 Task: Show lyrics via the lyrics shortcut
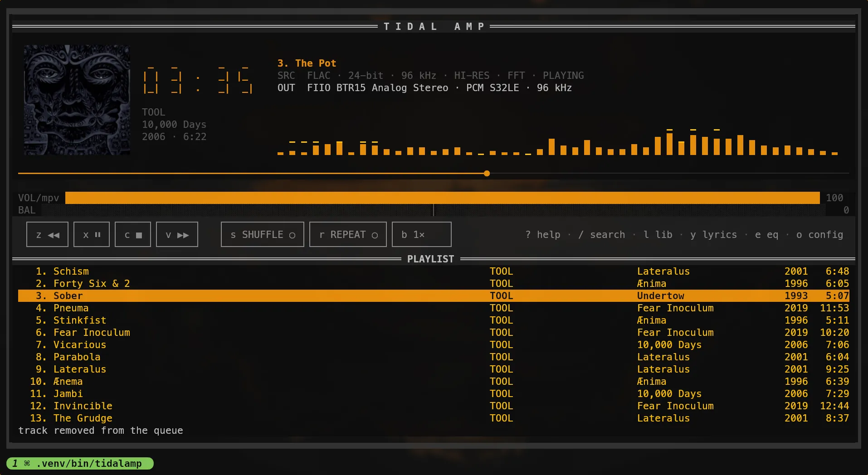tap(713, 235)
